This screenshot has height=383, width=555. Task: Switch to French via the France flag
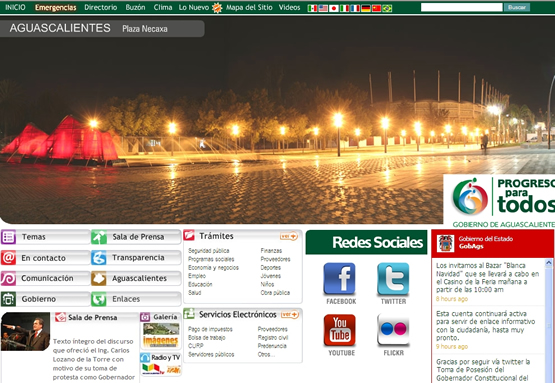pyautogui.click(x=355, y=8)
